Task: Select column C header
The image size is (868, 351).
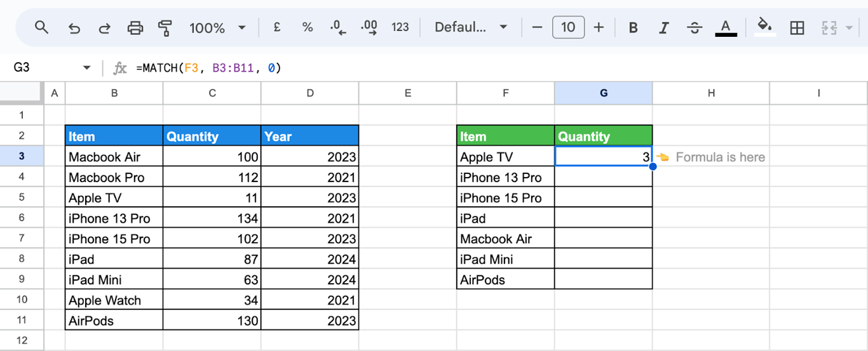Action: coord(212,93)
